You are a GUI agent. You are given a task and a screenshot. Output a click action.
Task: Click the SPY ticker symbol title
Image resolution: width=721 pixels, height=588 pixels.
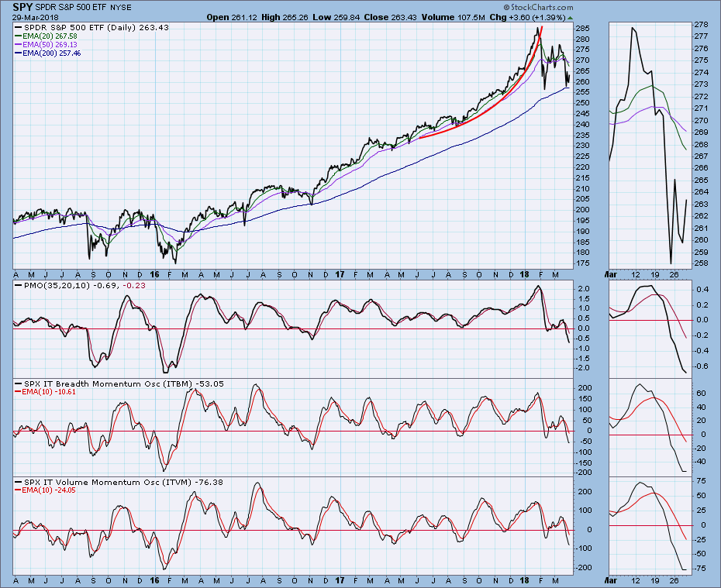tap(22, 7)
